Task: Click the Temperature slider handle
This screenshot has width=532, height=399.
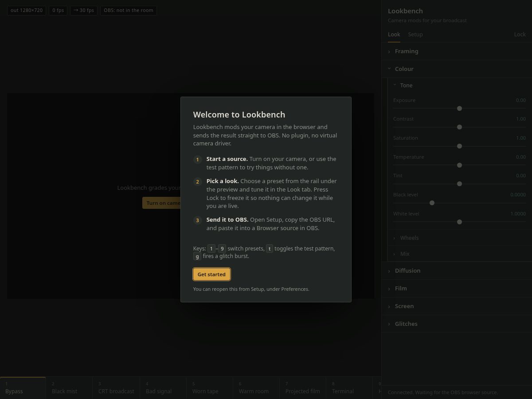Action: 459,165
